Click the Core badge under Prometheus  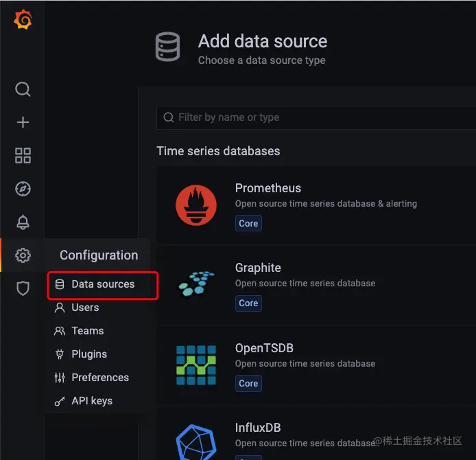coord(248,223)
